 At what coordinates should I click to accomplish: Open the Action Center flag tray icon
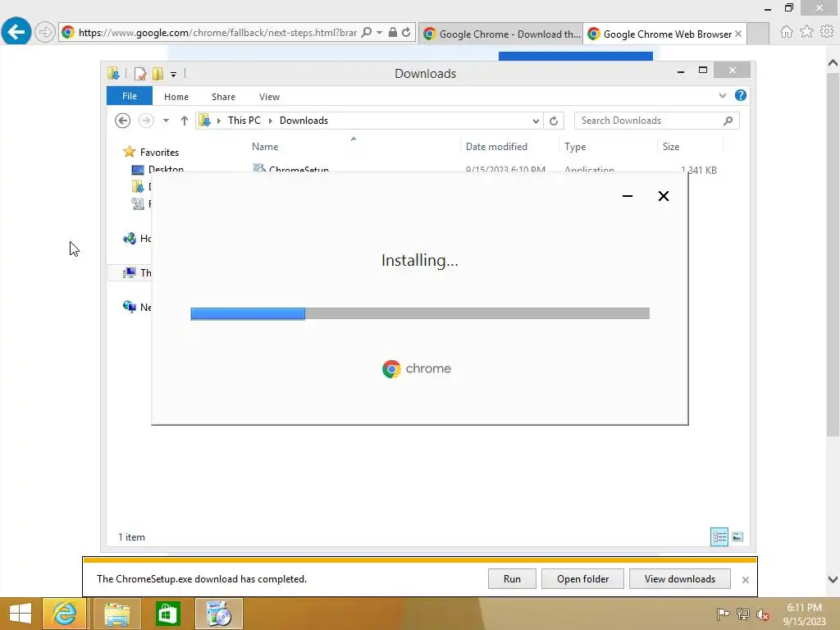[x=723, y=614]
